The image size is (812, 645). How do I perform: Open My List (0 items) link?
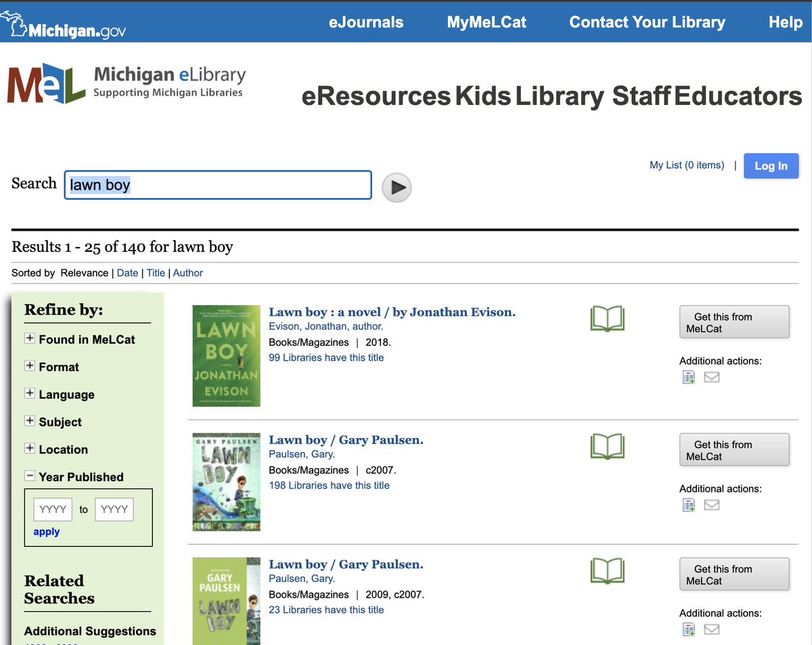tap(687, 165)
